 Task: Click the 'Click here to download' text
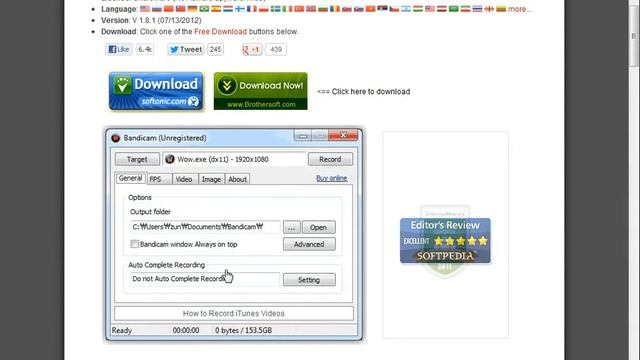click(371, 91)
